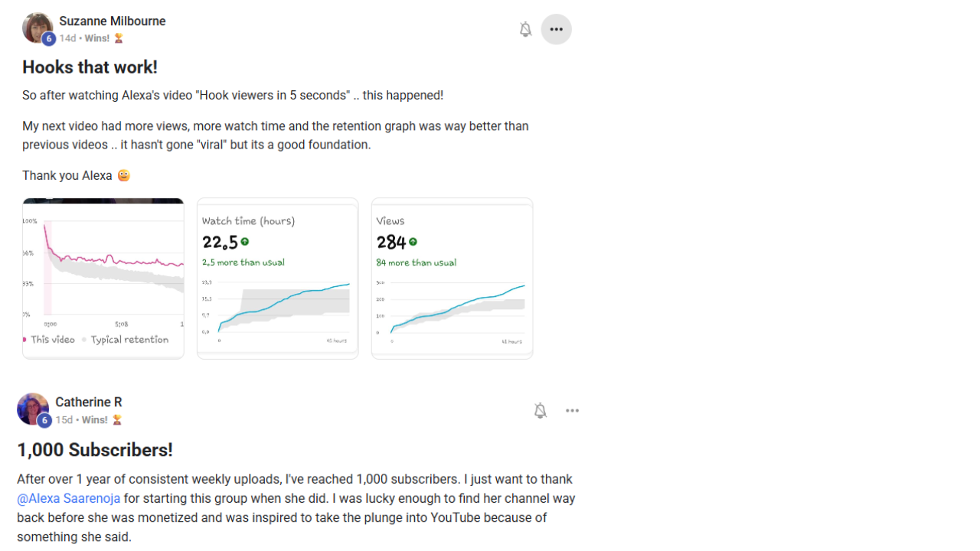Open the "Hooks that work!" post title
The width and height of the screenshot is (980, 551).
click(90, 67)
